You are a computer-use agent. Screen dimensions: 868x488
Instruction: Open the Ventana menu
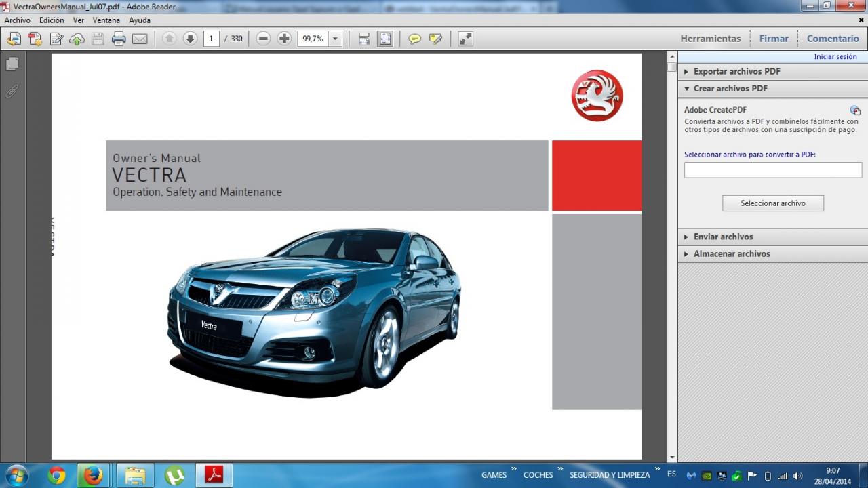click(x=106, y=20)
